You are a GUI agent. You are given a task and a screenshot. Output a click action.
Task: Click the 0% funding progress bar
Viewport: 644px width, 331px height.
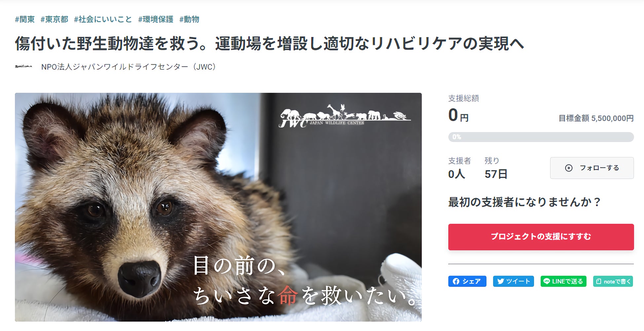[x=541, y=137]
